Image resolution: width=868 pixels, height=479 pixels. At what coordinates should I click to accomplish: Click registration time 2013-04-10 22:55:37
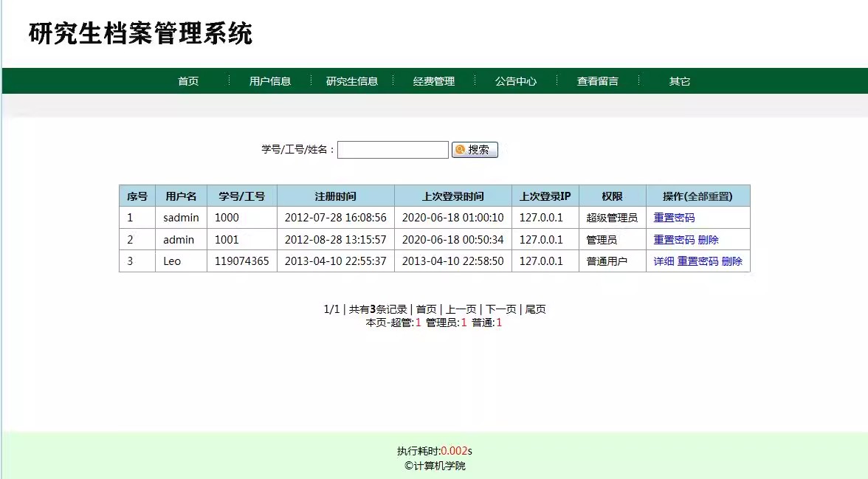pyautogui.click(x=335, y=261)
